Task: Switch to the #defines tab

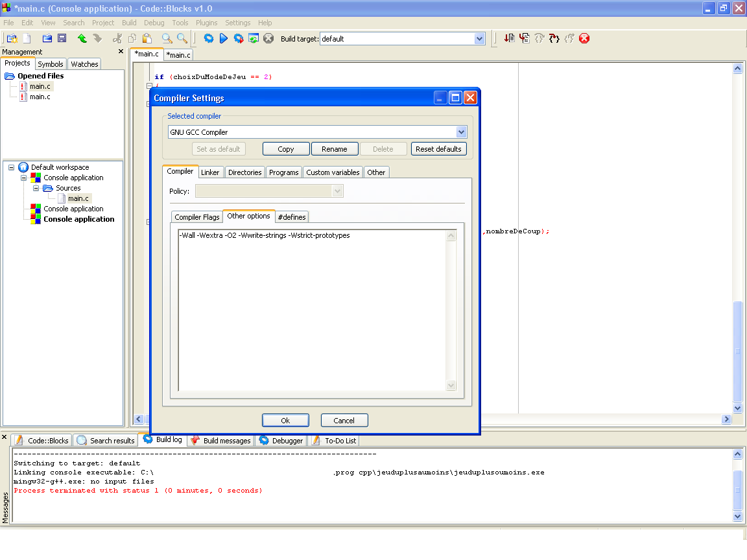Action: (291, 216)
